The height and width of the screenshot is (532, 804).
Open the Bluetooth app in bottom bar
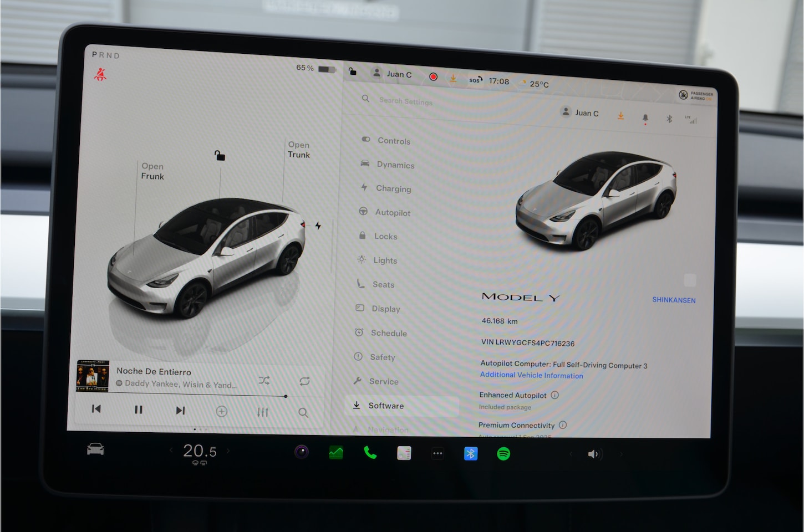(x=470, y=454)
